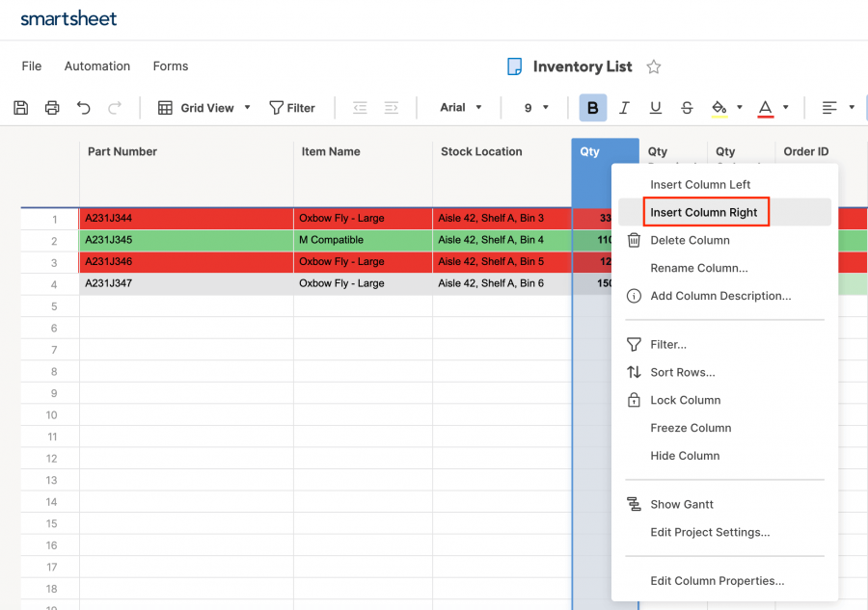Open the Automation menu

pyautogui.click(x=96, y=66)
